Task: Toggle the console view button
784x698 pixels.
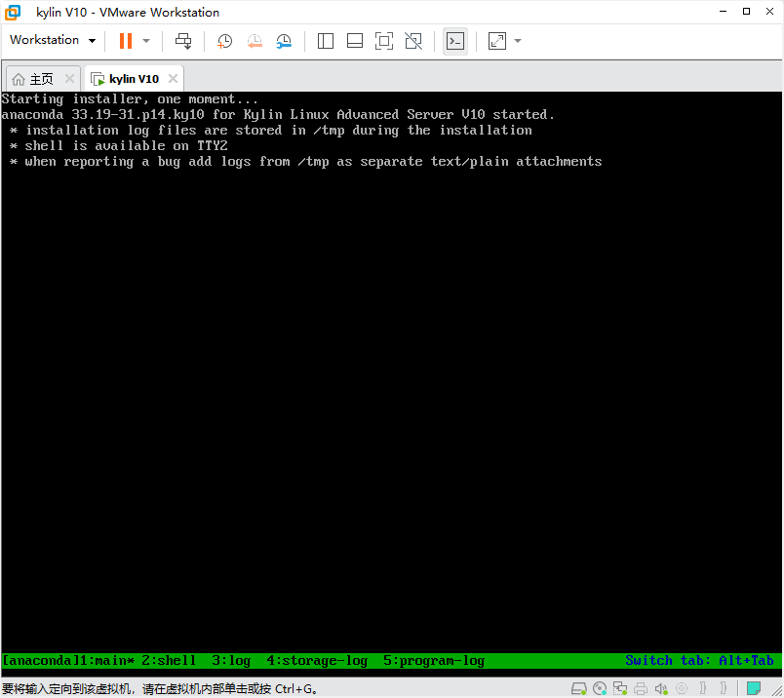Action: coord(455,41)
